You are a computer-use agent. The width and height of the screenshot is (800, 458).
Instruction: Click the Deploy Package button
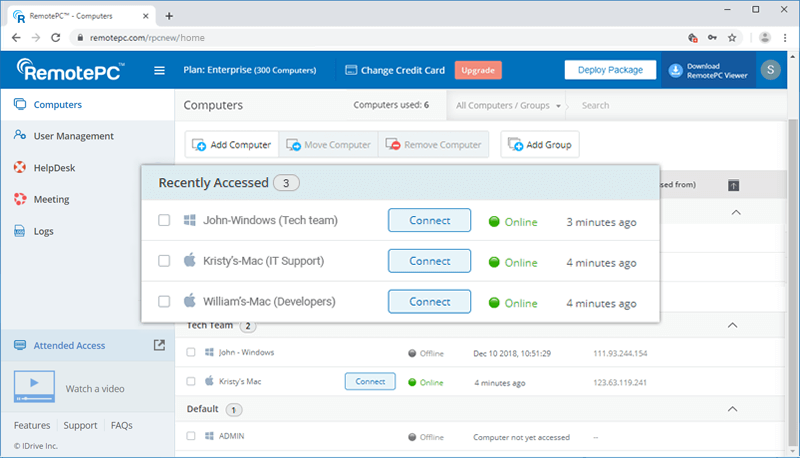pos(610,70)
